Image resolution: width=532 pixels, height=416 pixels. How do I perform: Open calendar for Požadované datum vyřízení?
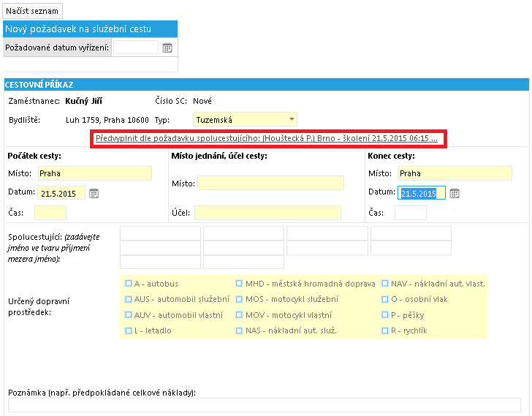(167, 48)
